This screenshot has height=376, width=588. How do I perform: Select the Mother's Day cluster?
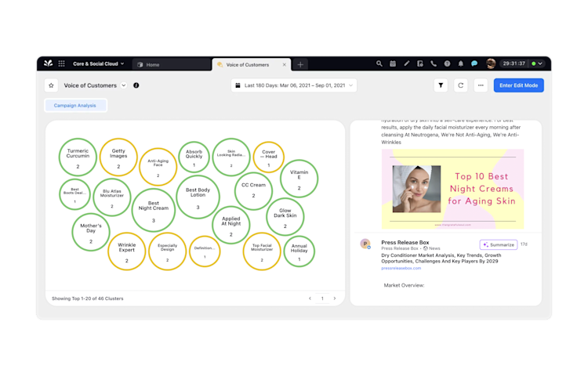(x=91, y=232)
